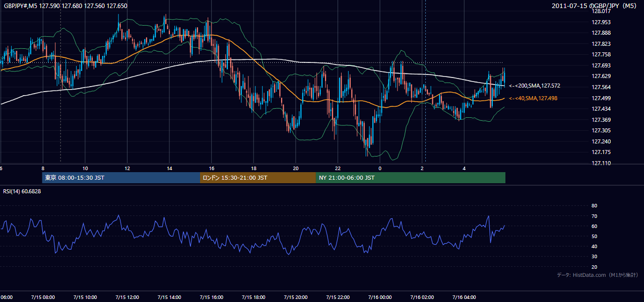This screenshot has height=302, width=644.
Task: Select the NY 21:00-06:00 JST session bar
Action: 410,178
